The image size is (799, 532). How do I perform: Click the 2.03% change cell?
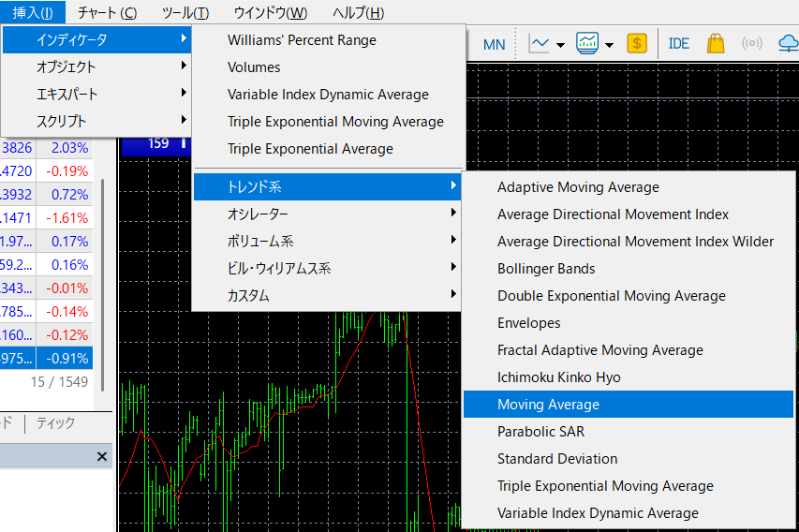[x=65, y=148]
